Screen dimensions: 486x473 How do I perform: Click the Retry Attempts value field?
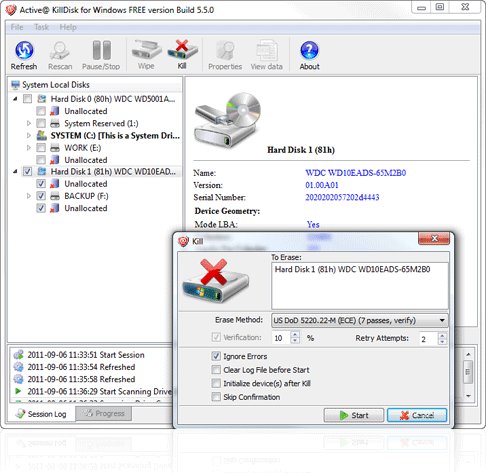coord(429,339)
